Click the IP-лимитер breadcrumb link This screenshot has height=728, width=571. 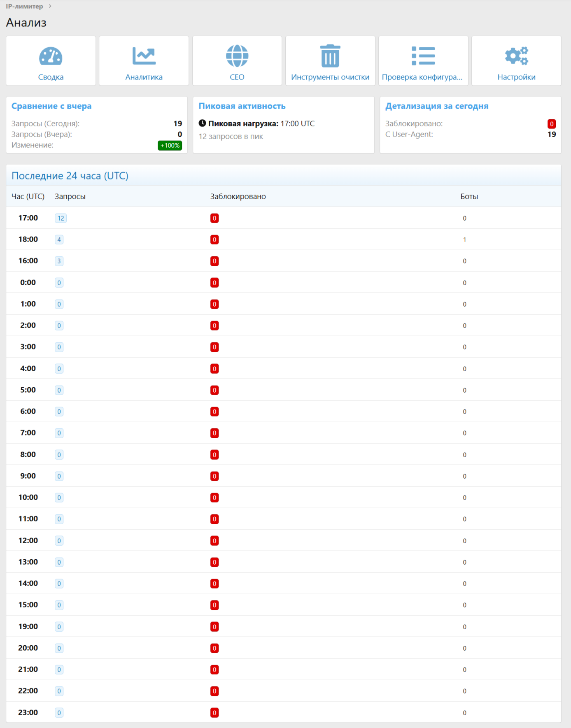tap(24, 6)
